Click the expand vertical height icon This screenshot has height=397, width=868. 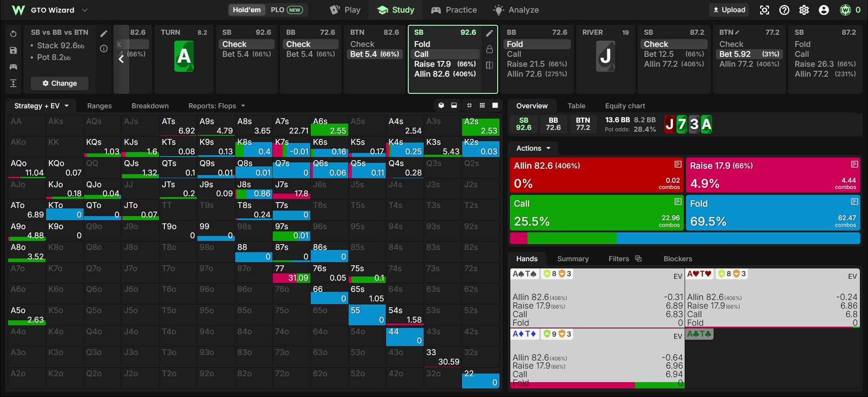pyautogui.click(x=14, y=83)
